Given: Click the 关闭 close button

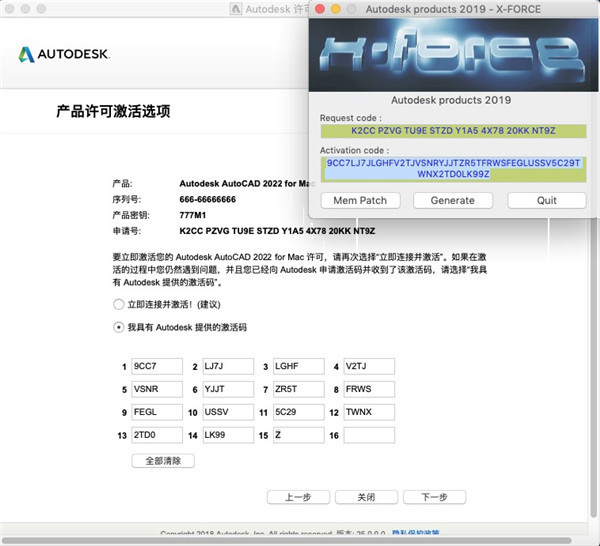Looking at the screenshot, I should point(366,497).
